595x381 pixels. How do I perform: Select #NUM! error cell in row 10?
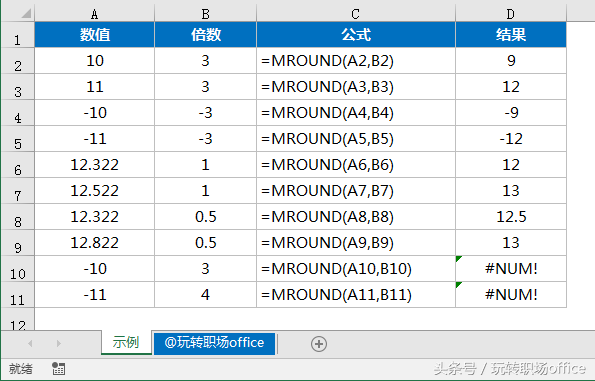511,269
